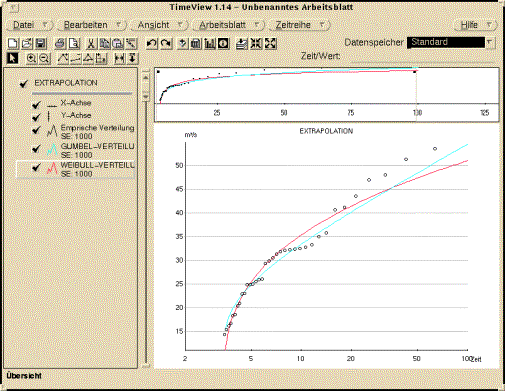The width and height of the screenshot is (505, 391).
Task: Cut selection with the scissors icon
Action: click(91, 44)
